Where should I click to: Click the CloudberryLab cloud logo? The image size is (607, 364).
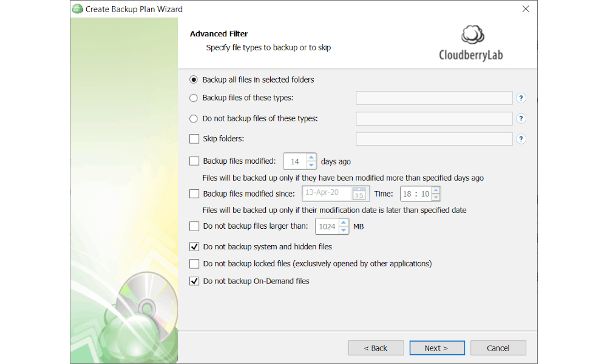(x=472, y=33)
